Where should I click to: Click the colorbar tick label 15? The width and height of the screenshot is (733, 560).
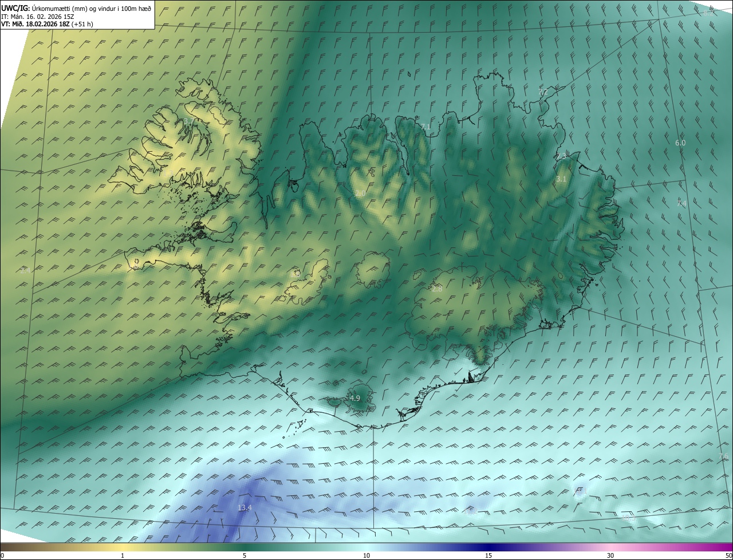[488, 555]
